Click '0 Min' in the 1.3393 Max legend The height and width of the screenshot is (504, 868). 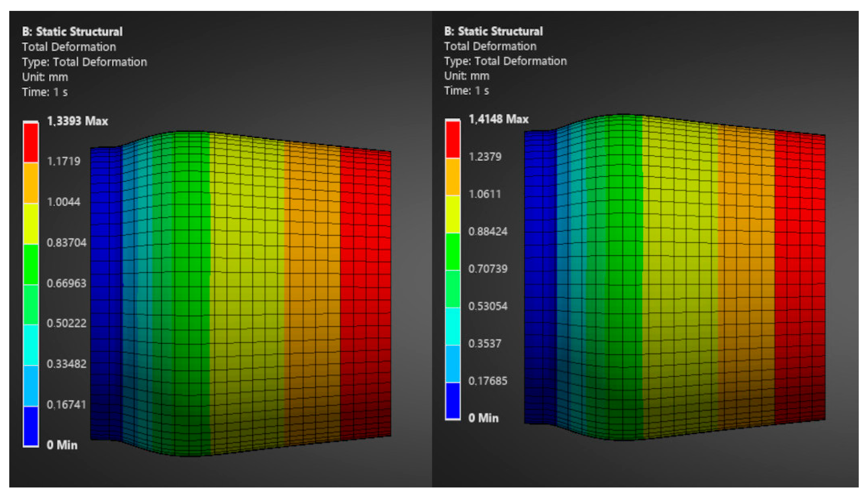tap(62, 445)
